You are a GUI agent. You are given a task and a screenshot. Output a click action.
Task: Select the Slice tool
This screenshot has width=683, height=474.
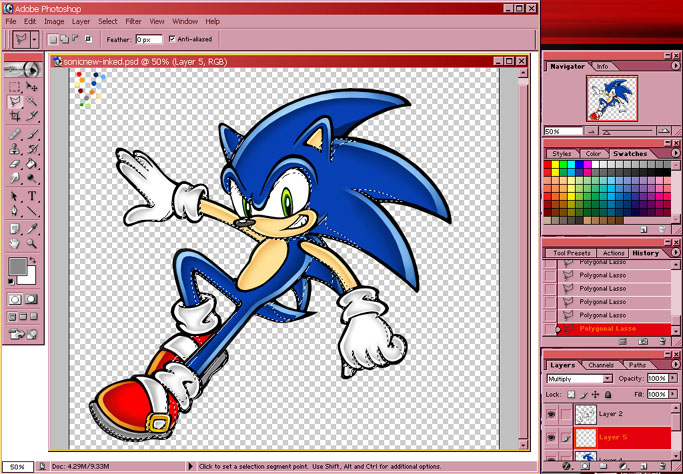[x=31, y=116]
